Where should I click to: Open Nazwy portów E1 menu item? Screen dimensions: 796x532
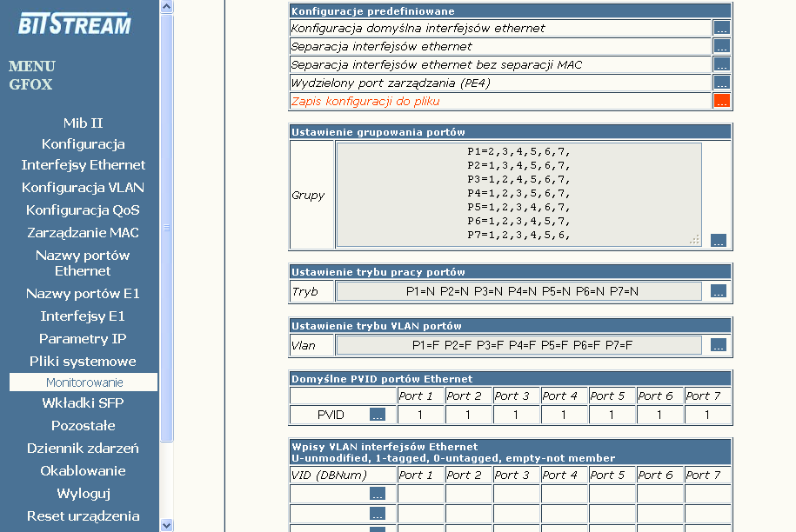click(x=84, y=294)
